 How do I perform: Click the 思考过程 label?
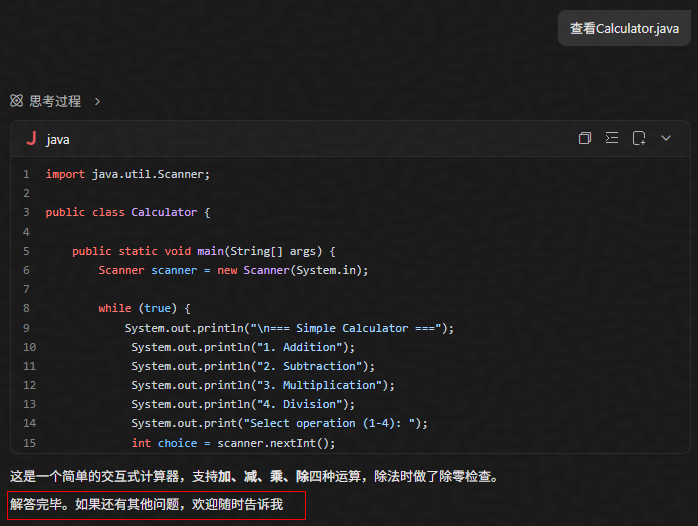point(55,101)
